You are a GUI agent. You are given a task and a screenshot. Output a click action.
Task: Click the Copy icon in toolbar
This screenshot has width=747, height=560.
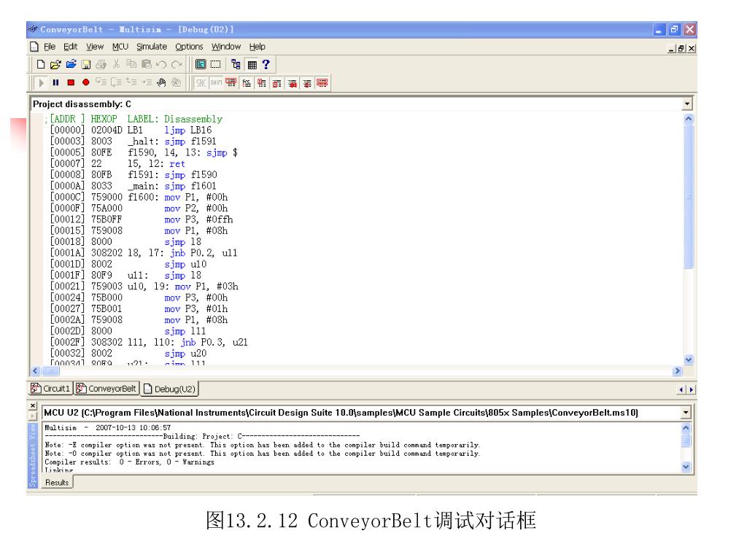[131, 64]
